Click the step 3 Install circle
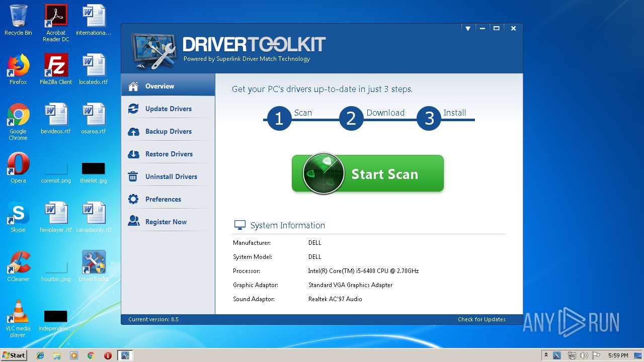Image resolution: width=644 pixels, height=362 pixels. coord(429,119)
